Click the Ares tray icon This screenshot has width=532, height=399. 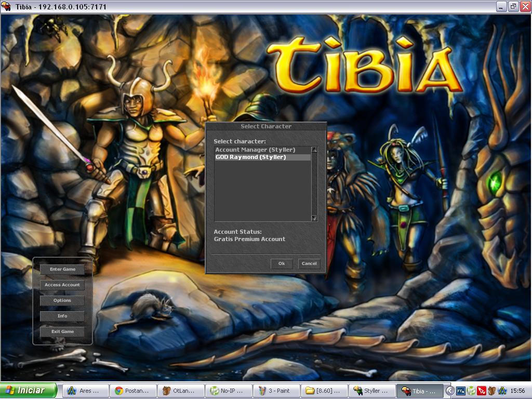tap(502, 391)
